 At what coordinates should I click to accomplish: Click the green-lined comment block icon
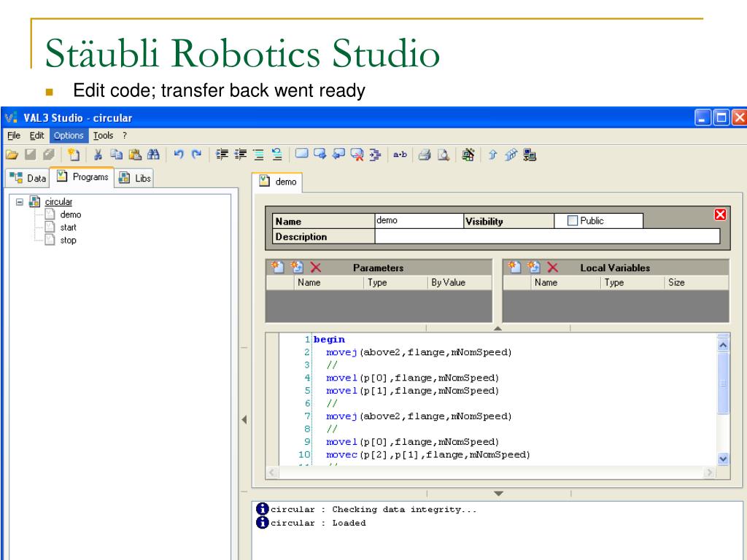[259, 155]
